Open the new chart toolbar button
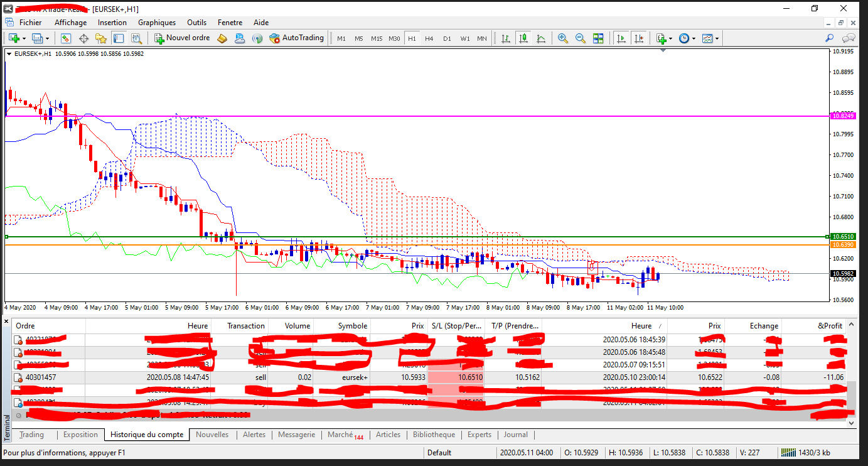 coord(14,38)
